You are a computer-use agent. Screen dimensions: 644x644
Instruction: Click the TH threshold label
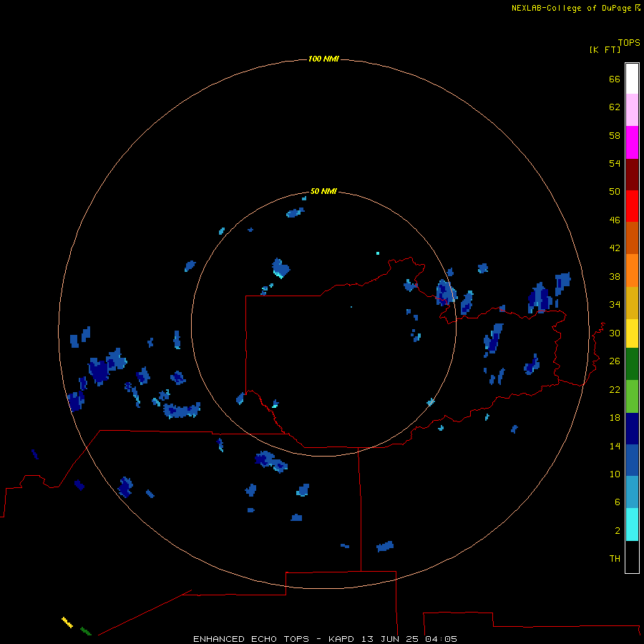click(615, 558)
